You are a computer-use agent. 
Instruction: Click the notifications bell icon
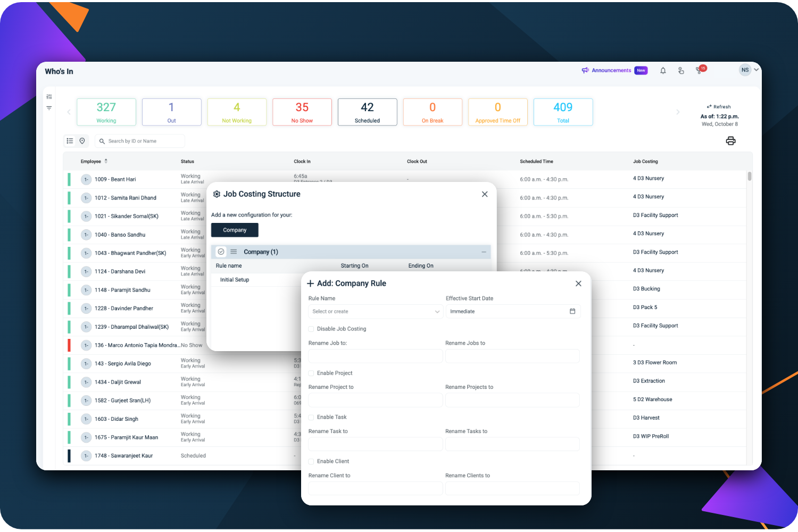pyautogui.click(x=663, y=70)
